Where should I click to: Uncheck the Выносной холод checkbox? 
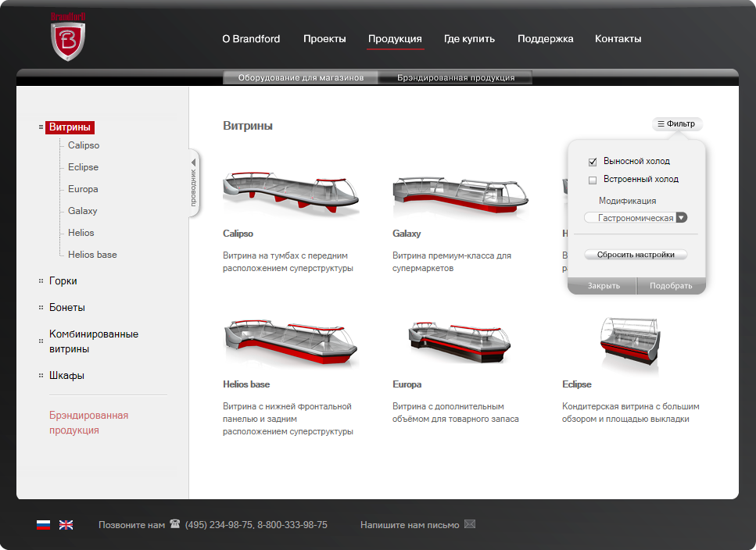point(593,162)
